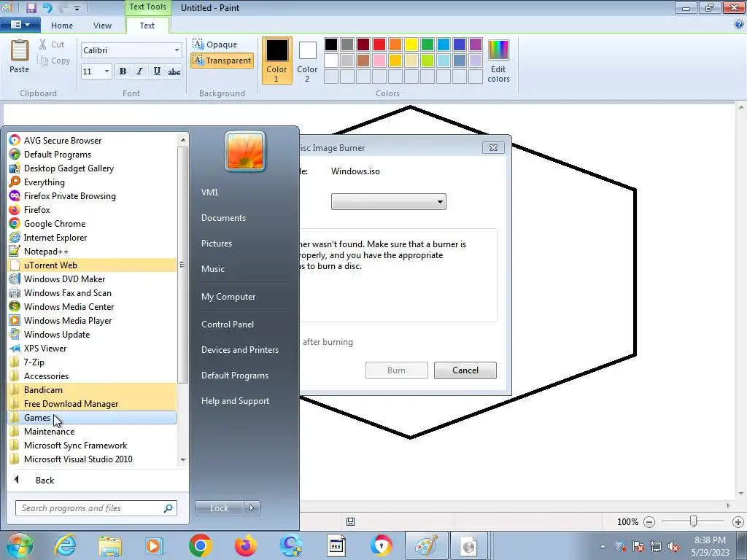Open Internet Explorer from taskbar
This screenshot has height=560, width=747.
(65, 545)
